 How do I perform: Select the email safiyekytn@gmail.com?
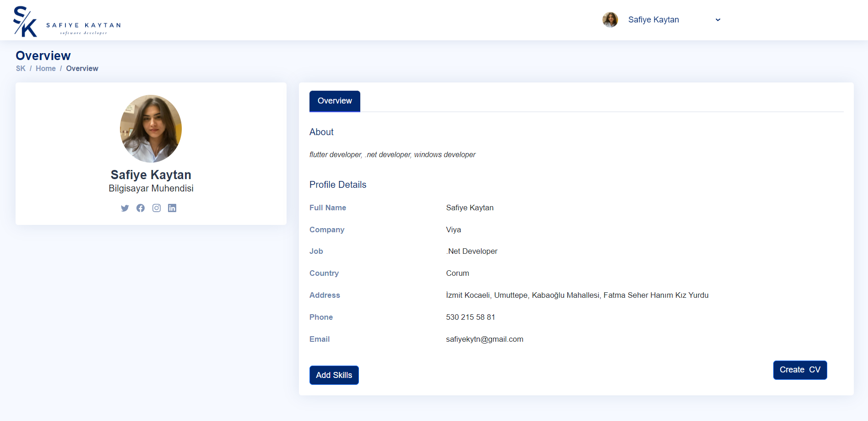484,339
